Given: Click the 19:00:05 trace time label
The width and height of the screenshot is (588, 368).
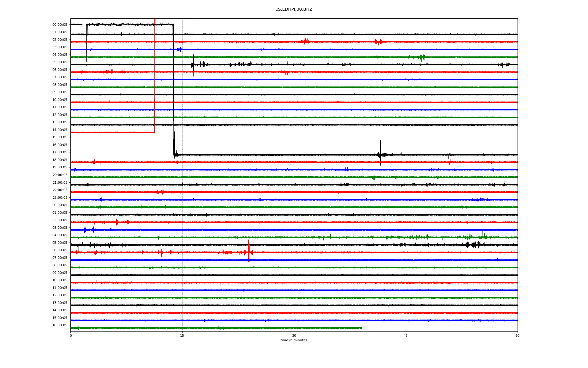Looking at the screenshot, I should [x=60, y=167].
